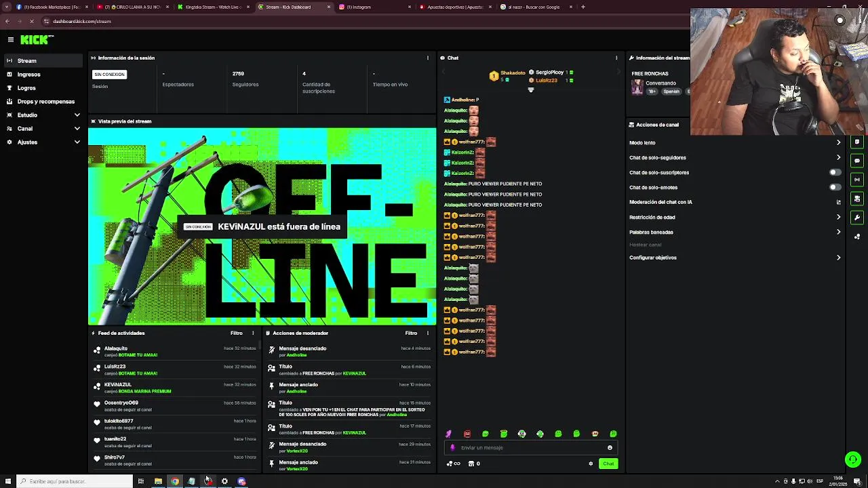The image size is (868, 488).
Task: Open the green support headset button
Action: 853,460
